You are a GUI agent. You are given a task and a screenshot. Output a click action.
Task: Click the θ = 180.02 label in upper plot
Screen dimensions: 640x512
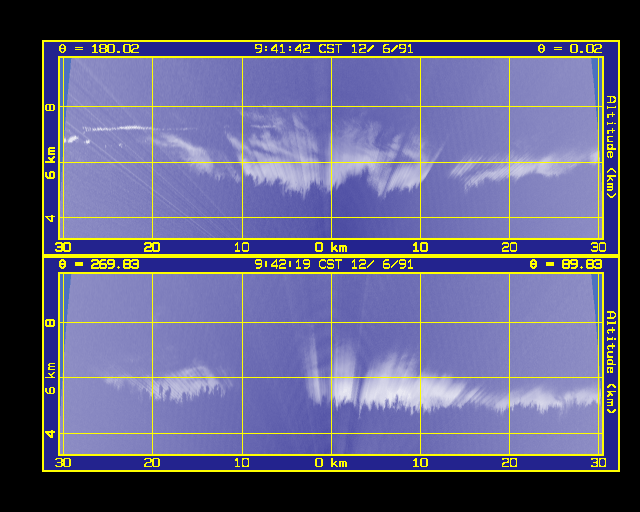[x=99, y=49]
